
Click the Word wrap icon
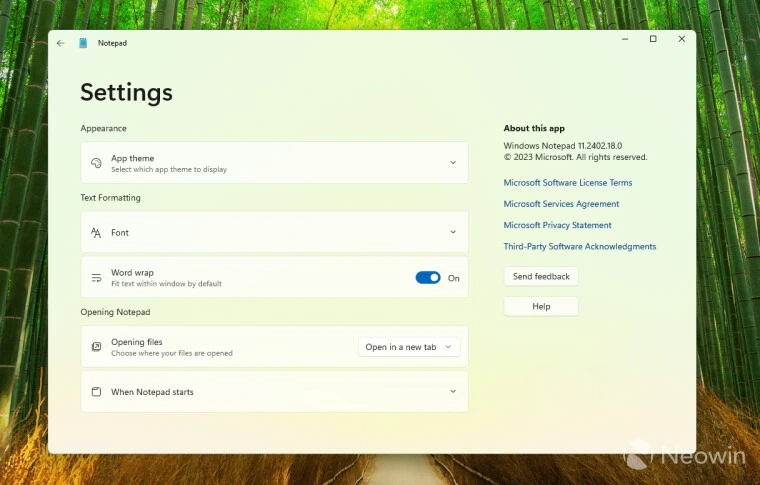[96, 278]
